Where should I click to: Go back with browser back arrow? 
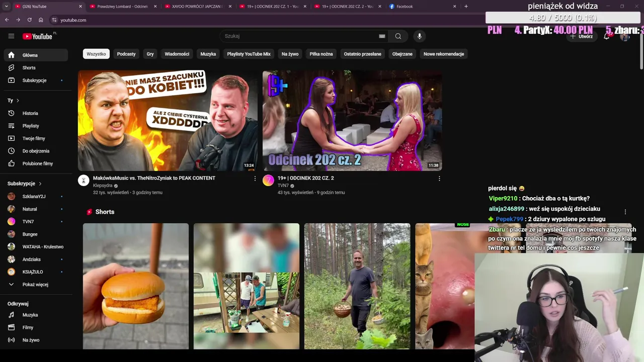point(7,20)
